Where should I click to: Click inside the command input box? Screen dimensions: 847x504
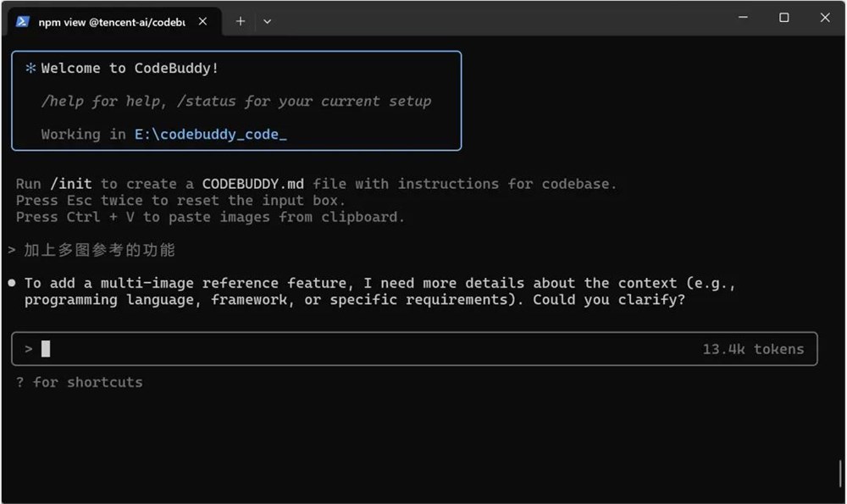pyautogui.click(x=339, y=348)
